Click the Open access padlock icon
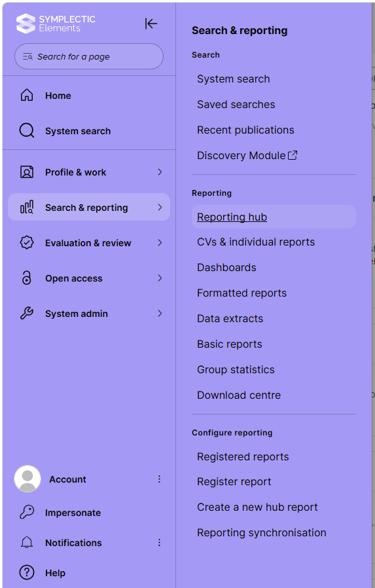Viewport: 375px width, 588px height. 27,278
